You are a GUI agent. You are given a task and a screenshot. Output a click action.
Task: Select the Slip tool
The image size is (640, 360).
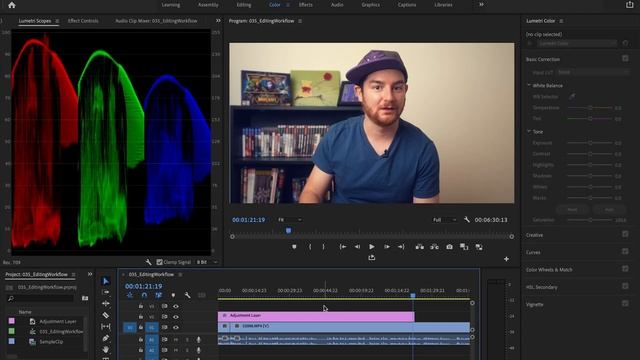[105, 327]
